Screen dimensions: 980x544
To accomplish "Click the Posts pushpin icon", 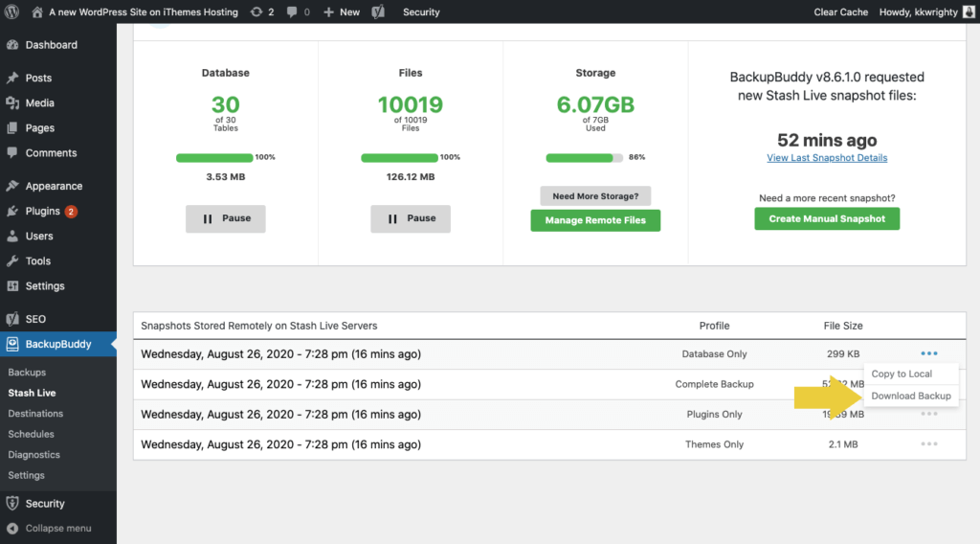I will pos(12,79).
